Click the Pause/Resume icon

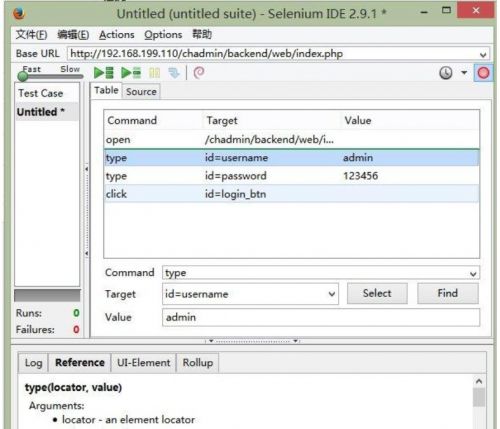154,73
